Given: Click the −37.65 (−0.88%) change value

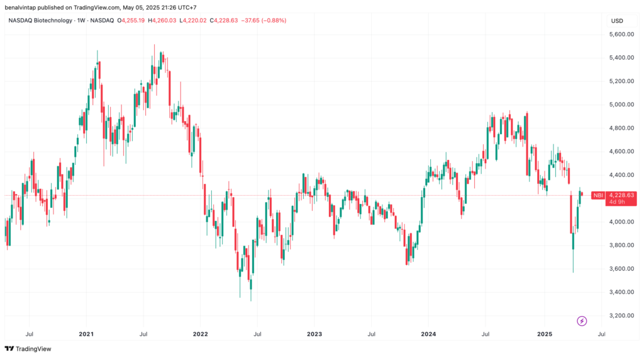Looking at the screenshot, I should coord(264,20).
